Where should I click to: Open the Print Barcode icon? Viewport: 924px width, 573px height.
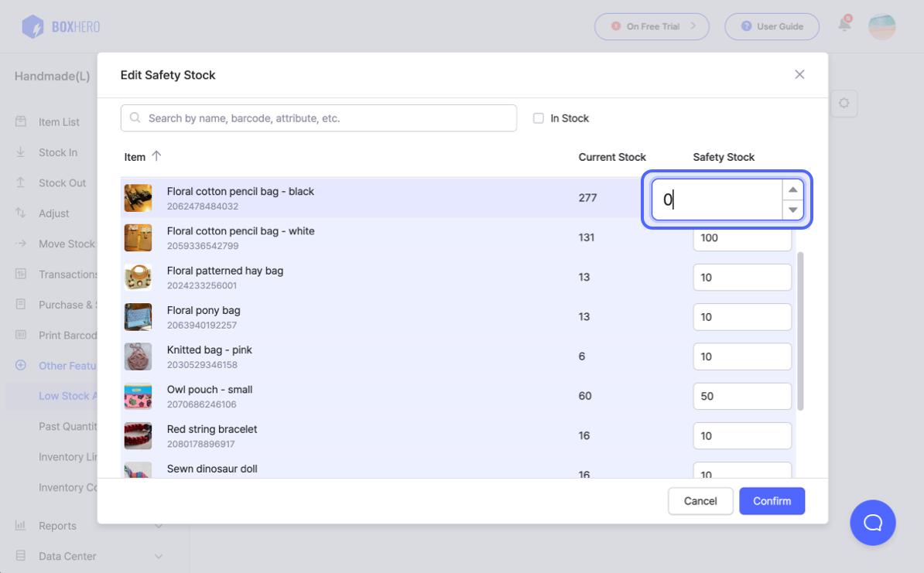(x=20, y=335)
